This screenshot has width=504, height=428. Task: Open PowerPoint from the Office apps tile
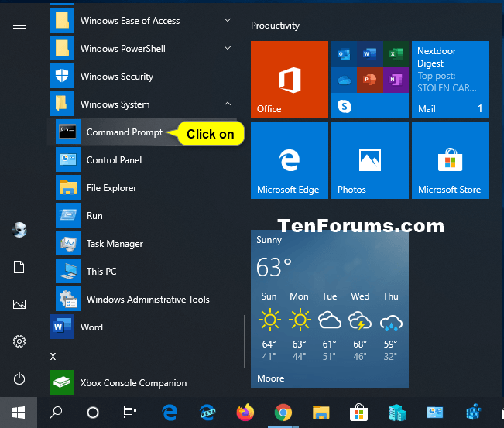[x=369, y=80]
